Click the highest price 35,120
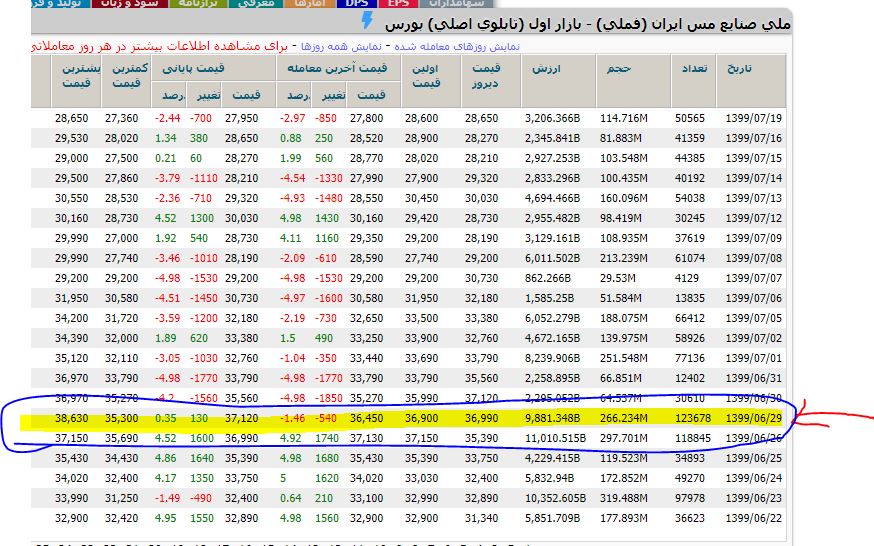Viewport: 874px width, 546px height. 71,358
